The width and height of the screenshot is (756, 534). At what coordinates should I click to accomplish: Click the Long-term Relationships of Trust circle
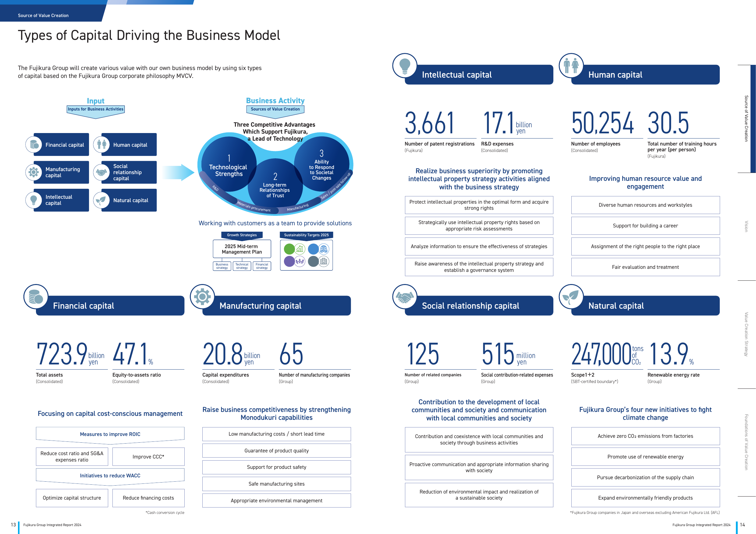(275, 186)
